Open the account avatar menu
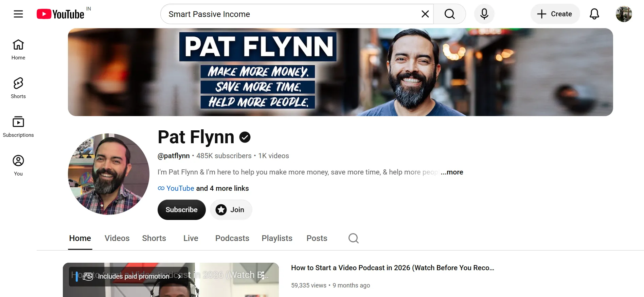The width and height of the screenshot is (644, 297). pos(624,14)
